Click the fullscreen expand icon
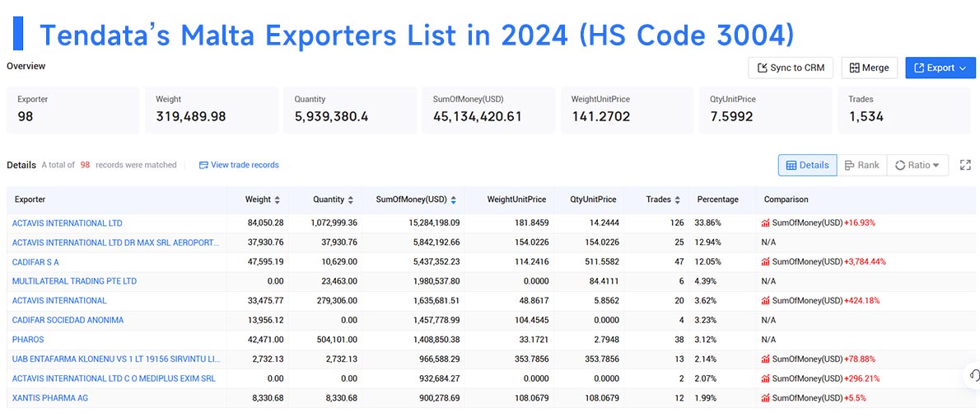The image size is (980, 418). 965,165
